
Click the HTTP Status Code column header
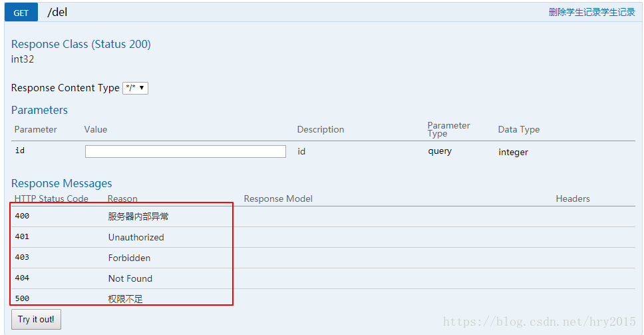51,198
